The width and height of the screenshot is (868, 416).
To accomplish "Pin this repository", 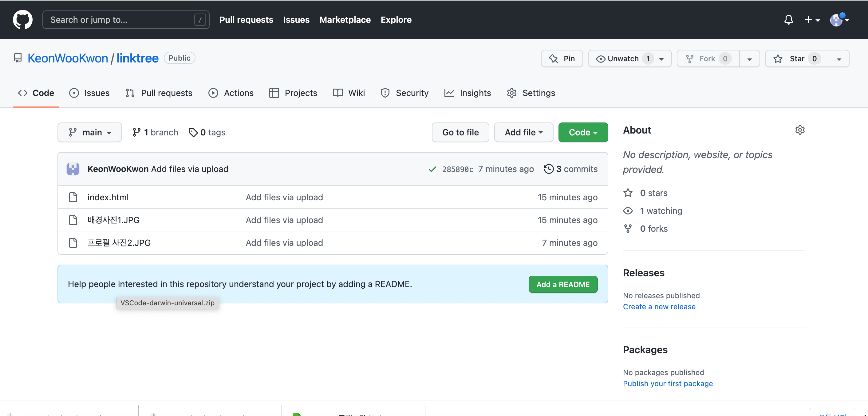I will coord(562,59).
